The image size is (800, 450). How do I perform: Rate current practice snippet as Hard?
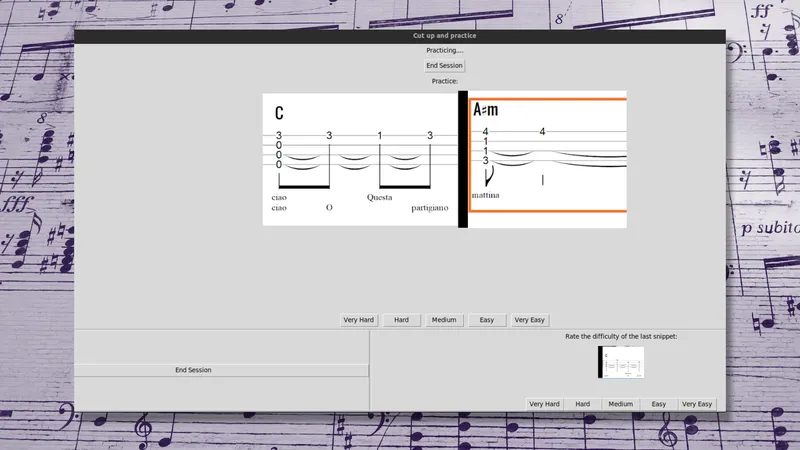click(401, 320)
